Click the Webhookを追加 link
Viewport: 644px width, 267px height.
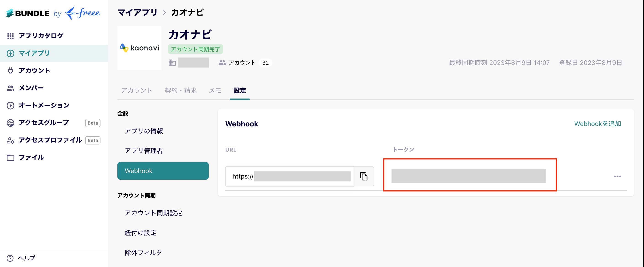point(597,124)
